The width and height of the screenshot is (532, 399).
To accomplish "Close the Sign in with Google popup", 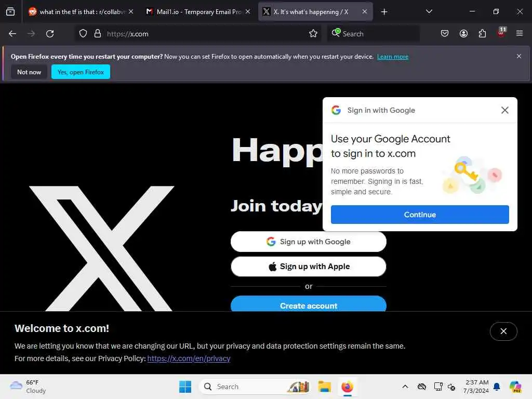I will (x=504, y=110).
